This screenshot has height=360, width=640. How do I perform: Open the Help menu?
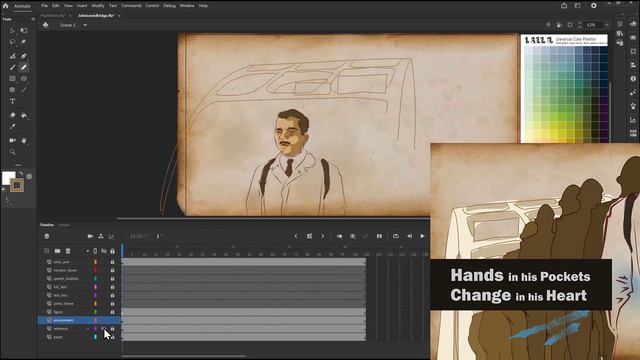(203, 6)
